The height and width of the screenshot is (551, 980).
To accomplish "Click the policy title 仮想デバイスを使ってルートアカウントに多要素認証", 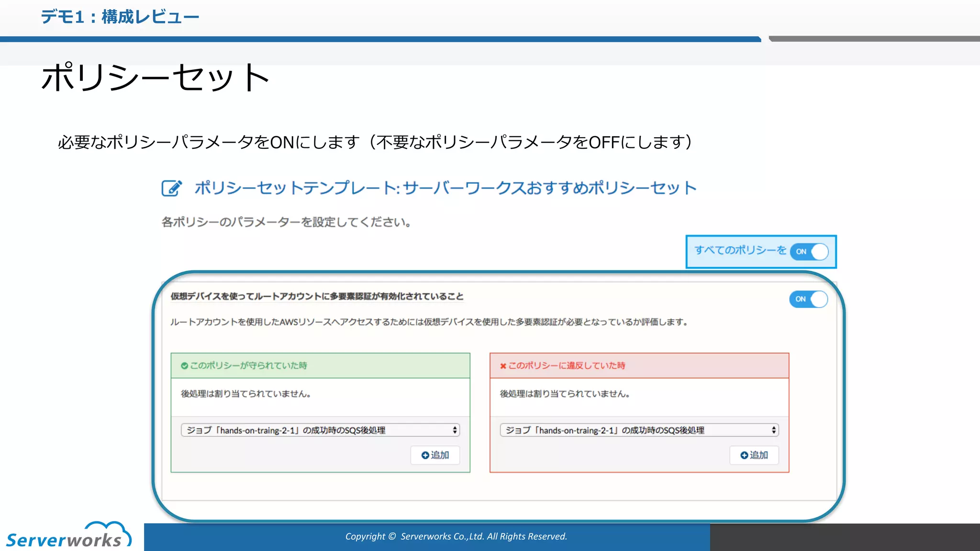I will pos(317,297).
